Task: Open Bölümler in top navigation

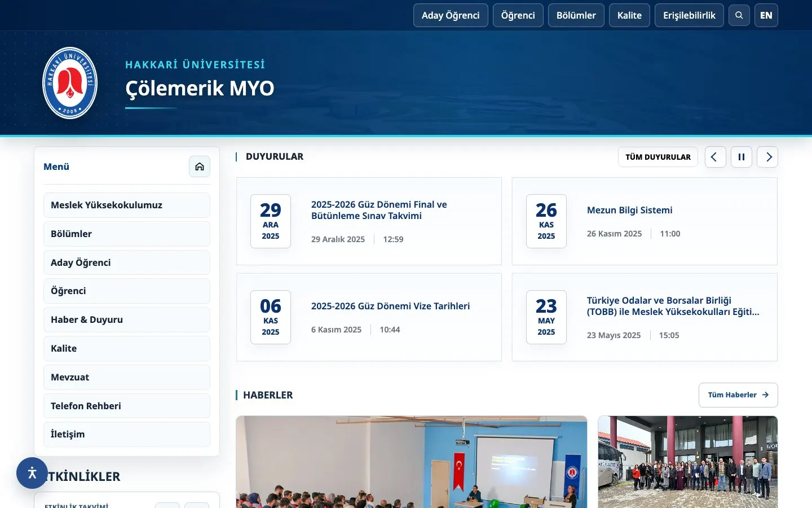Action: [576, 15]
